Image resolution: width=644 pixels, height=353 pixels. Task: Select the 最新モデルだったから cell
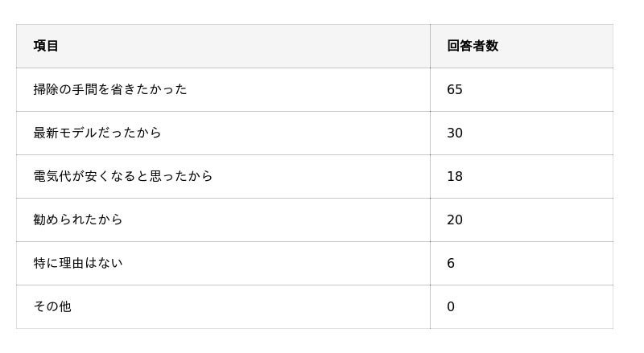(97, 133)
